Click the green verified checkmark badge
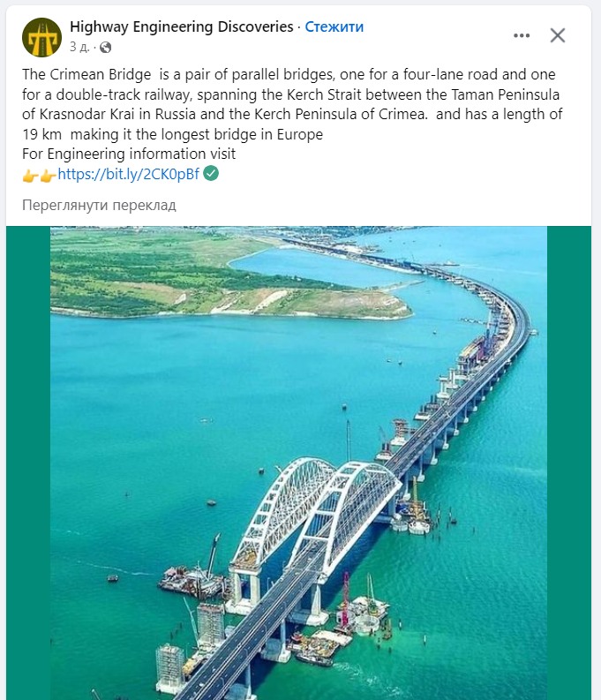Image resolution: width=601 pixels, height=700 pixels. (211, 174)
